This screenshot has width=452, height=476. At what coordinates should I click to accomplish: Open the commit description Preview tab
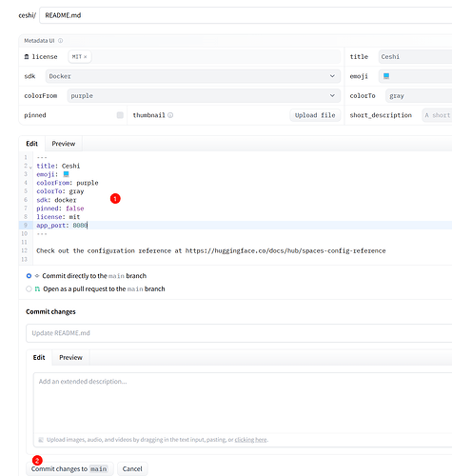point(70,357)
